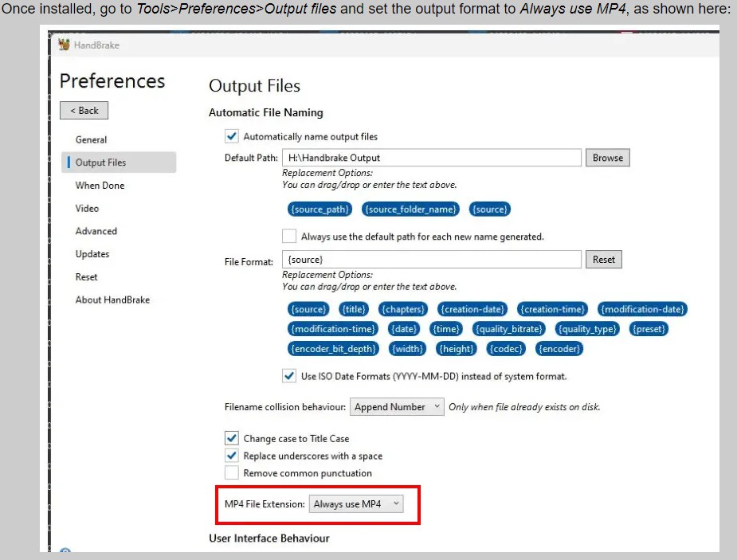Viewport: 737px width, 560px height.
Task: Click the Output Files page heading
Action: tap(254, 85)
